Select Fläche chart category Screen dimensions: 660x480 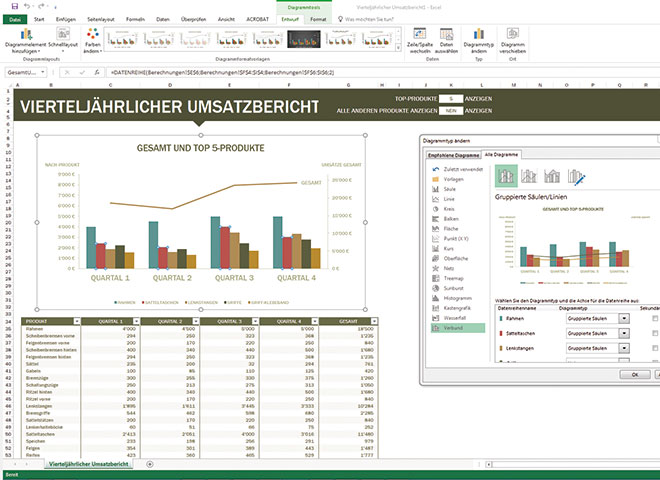pos(445,229)
